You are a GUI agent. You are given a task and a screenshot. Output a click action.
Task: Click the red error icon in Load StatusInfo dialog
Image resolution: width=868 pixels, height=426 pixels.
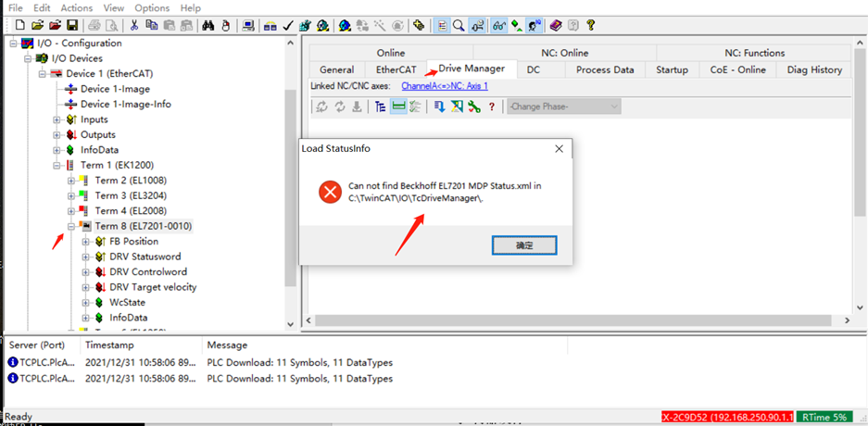coord(330,192)
